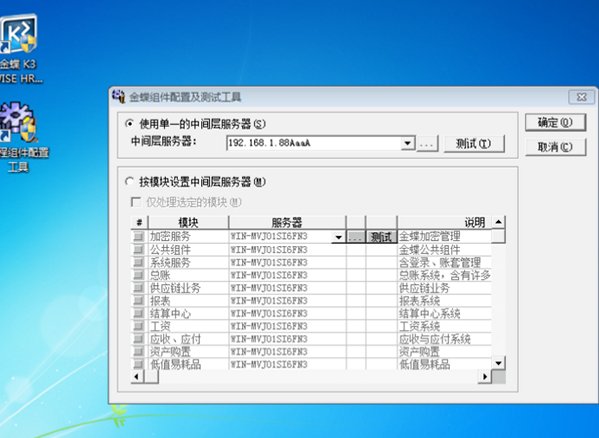Click the 结算中心系统 description cell
The height and width of the screenshot is (438, 599).
coord(444,314)
